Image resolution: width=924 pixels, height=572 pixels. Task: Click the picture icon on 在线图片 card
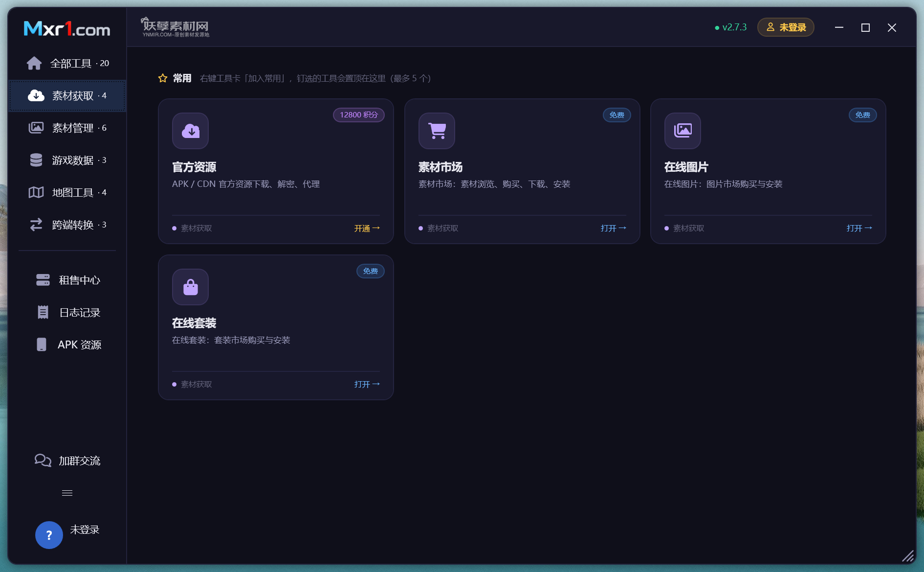(683, 131)
